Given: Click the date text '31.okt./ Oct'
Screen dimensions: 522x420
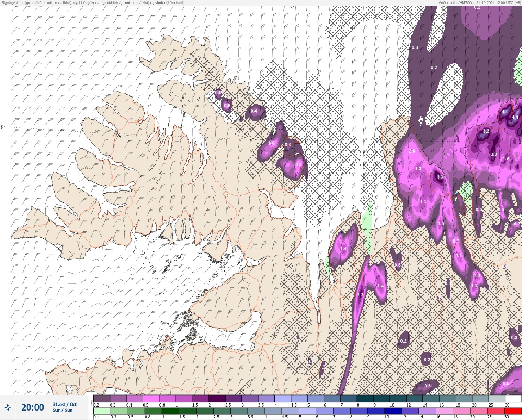Looking at the screenshot, I should [x=64, y=404].
